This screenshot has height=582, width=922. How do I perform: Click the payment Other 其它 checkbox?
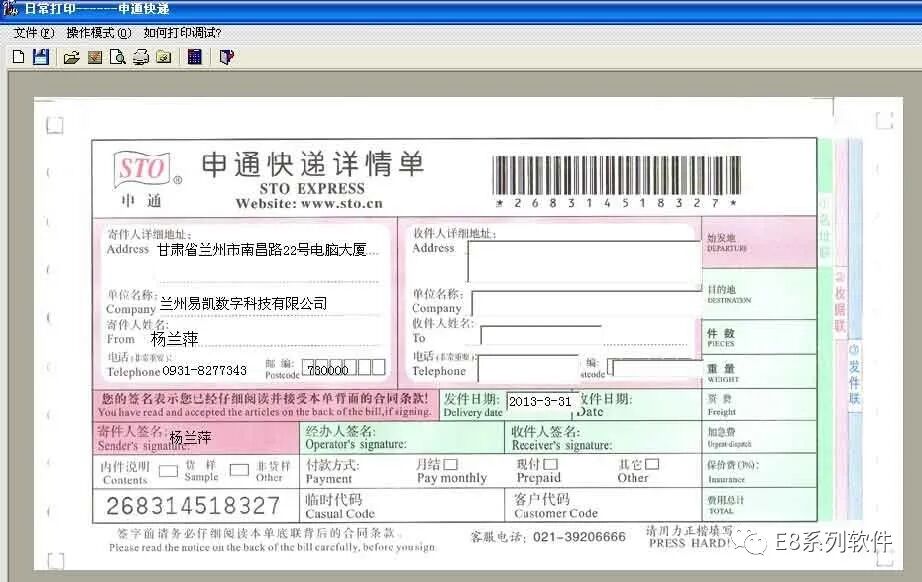pos(652,464)
